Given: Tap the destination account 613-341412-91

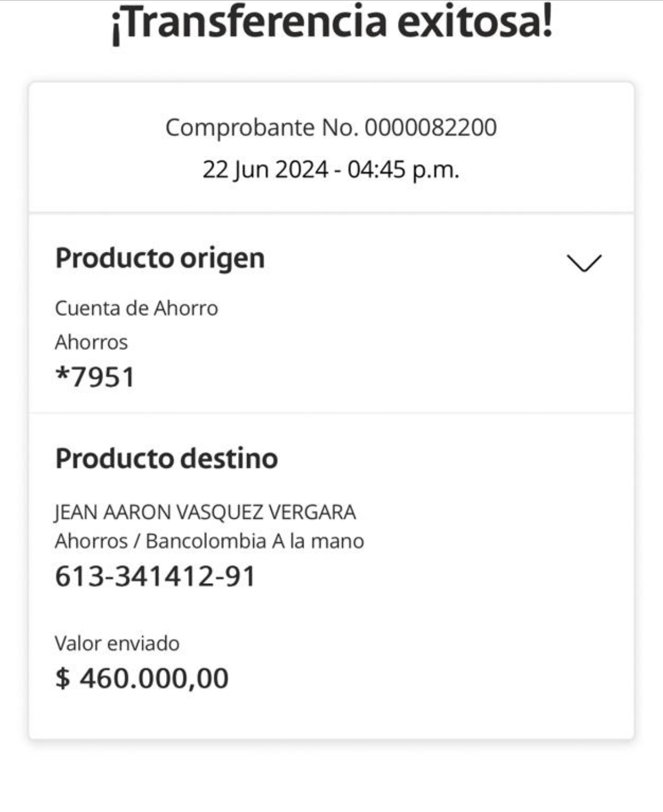Looking at the screenshot, I should pyautogui.click(x=155, y=576).
